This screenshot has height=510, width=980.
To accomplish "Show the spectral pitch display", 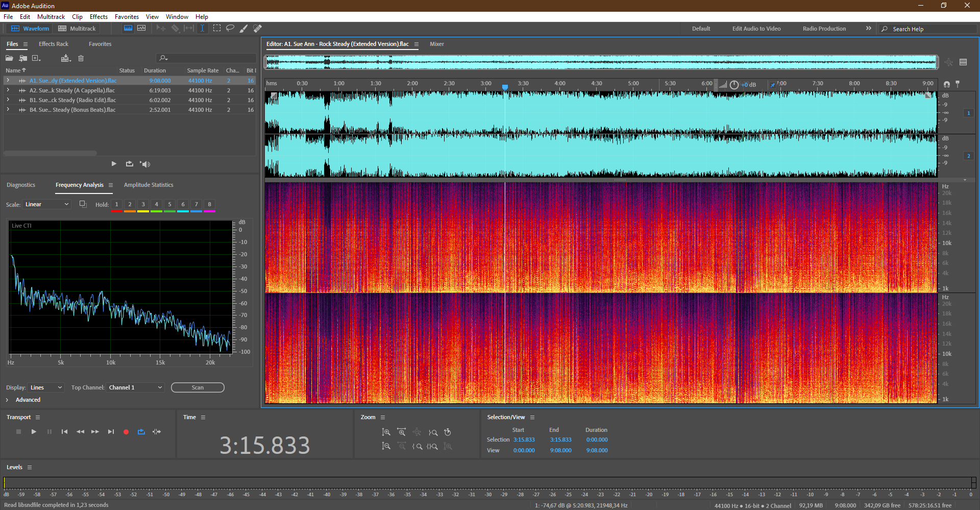I will point(141,28).
